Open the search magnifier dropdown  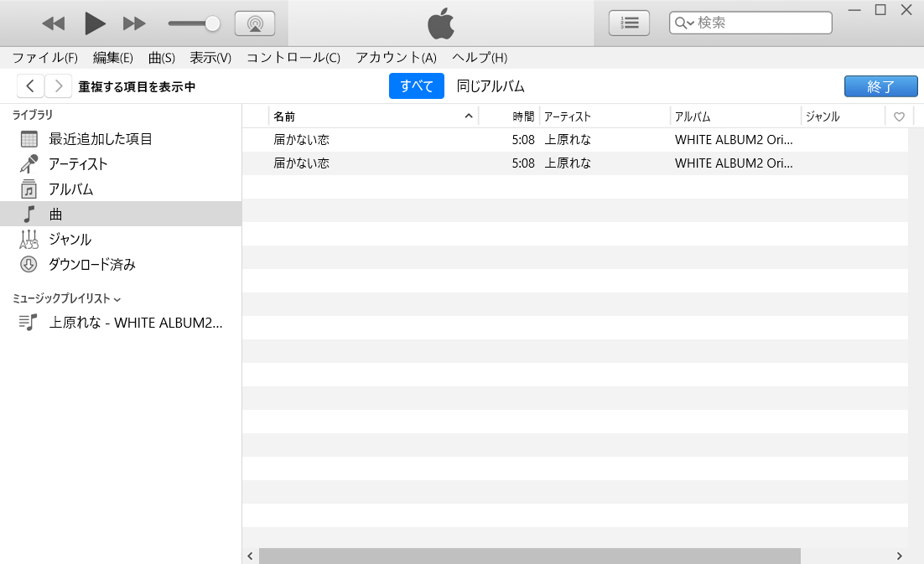684,23
